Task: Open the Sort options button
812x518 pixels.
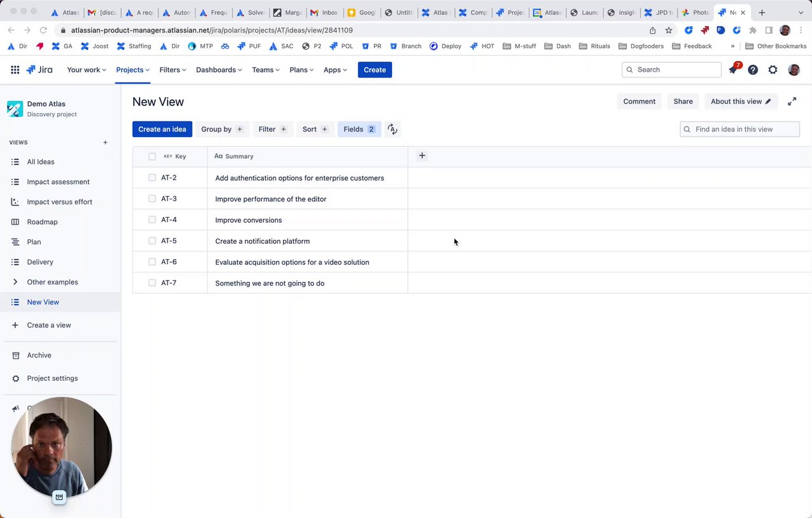Action: (x=315, y=129)
